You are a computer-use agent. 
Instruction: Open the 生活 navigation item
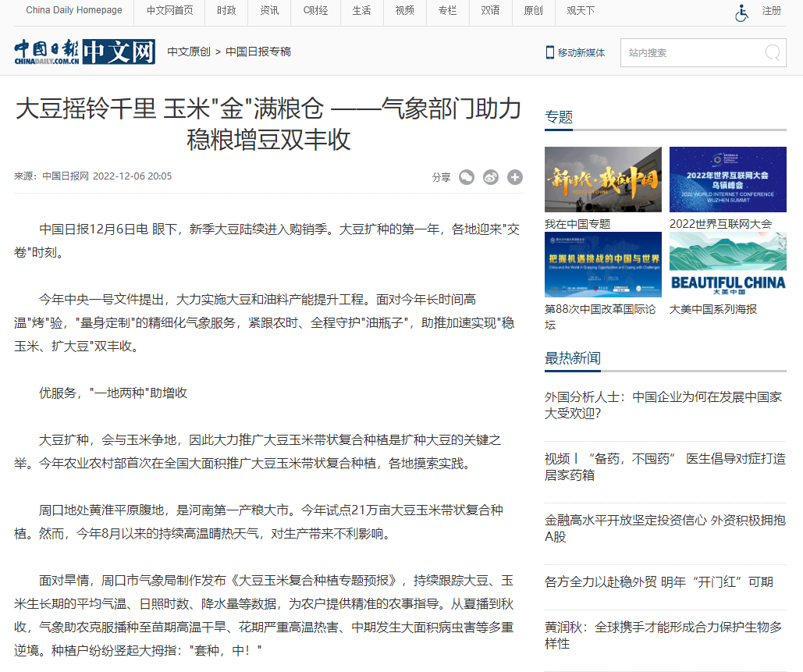tap(361, 11)
